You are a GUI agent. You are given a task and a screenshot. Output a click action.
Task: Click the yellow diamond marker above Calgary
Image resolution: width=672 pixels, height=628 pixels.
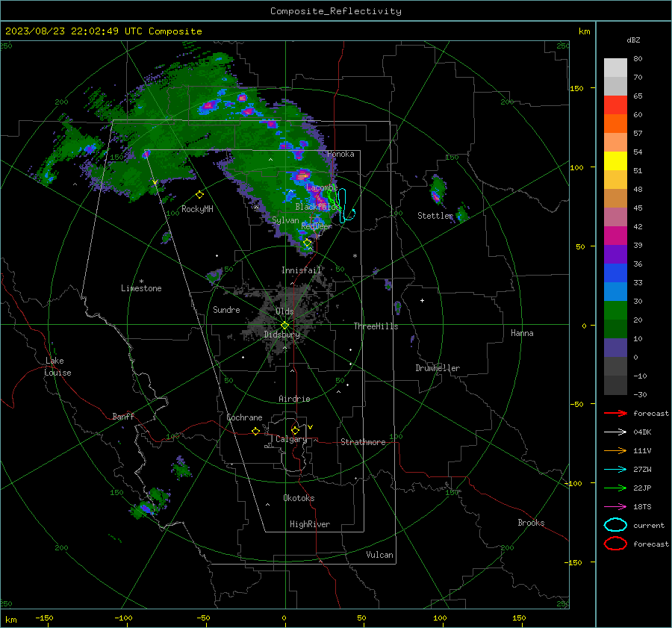[x=295, y=430]
